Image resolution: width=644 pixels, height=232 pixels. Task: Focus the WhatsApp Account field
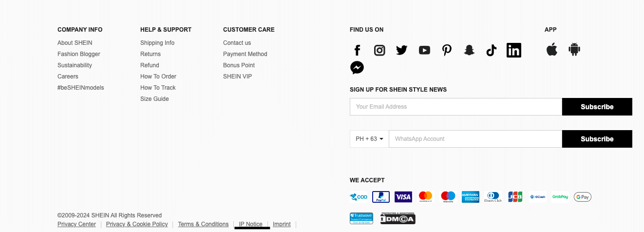pos(475,139)
